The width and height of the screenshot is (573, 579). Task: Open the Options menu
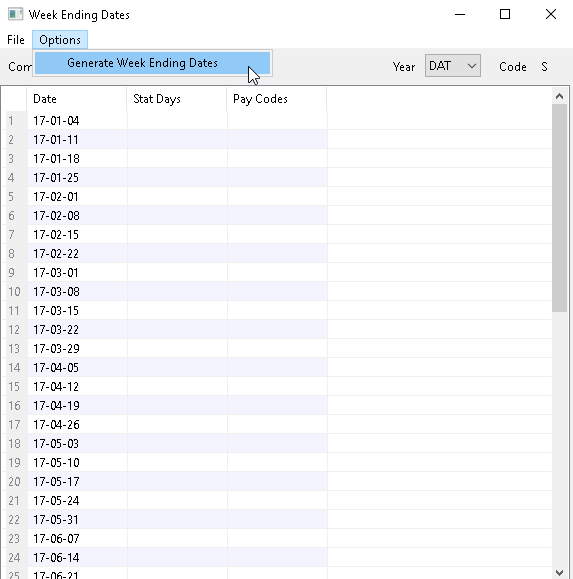point(60,40)
